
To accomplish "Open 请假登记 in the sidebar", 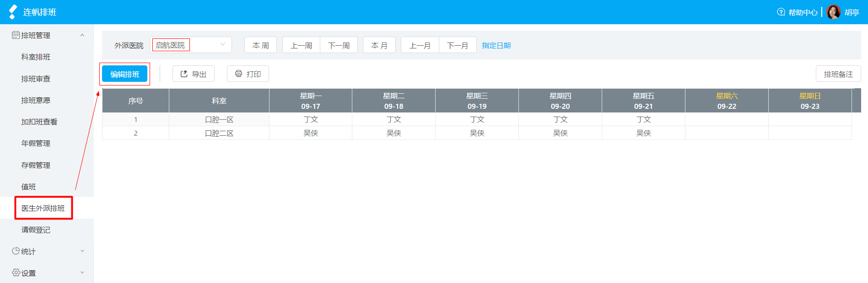I will pos(36,230).
